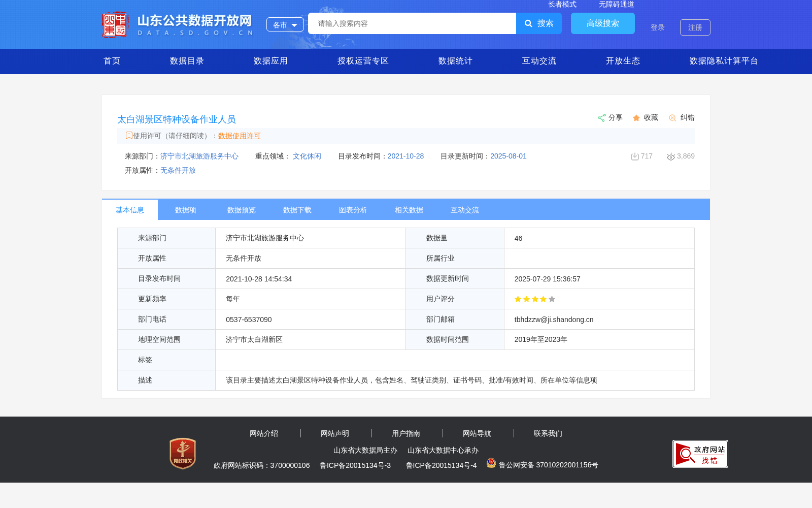Open 数据应用 in navigation bar
The width and height of the screenshot is (812, 508).
tap(271, 61)
